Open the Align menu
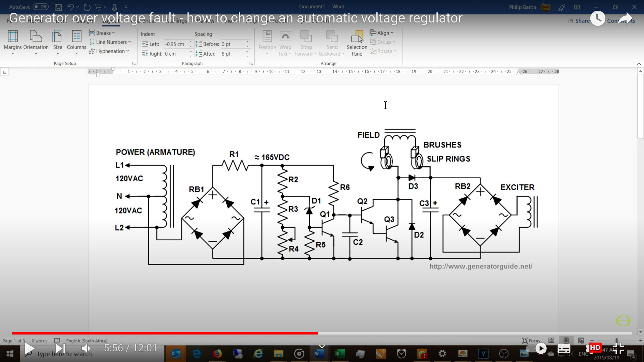The height and width of the screenshot is (362, 644). (x=382, y=33)
